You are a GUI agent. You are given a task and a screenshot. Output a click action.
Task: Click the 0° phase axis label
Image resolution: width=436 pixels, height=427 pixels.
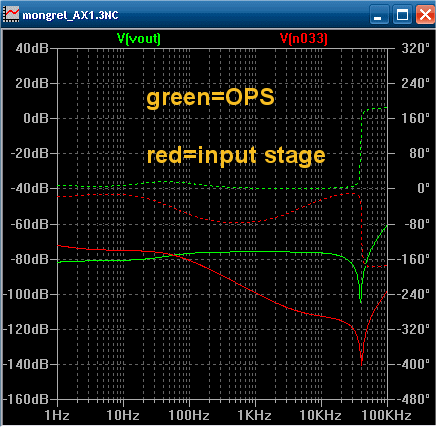(x=423, y=188)
